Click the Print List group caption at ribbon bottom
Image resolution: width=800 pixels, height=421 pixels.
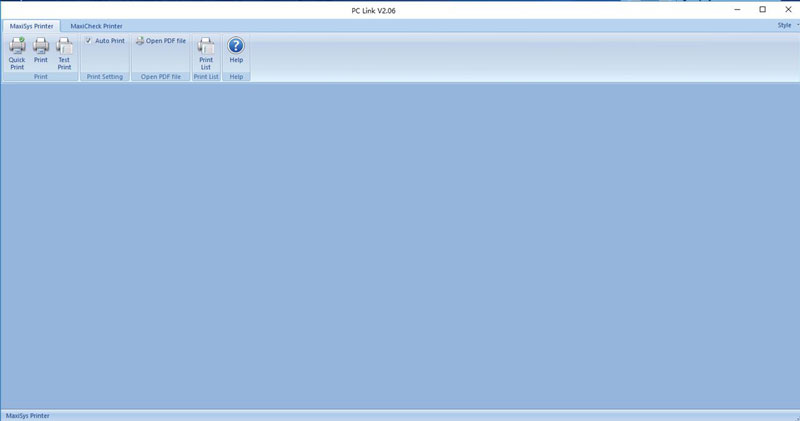[x=206, y=77]
